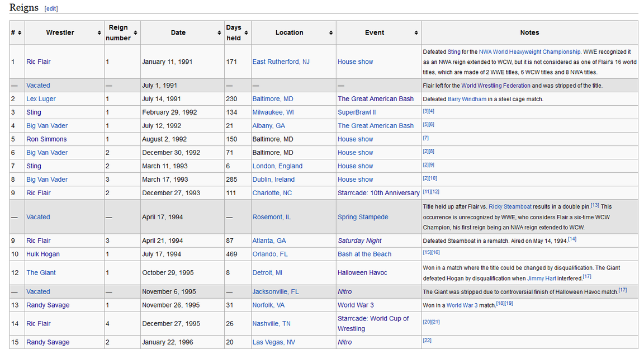The width and height of the screenshot is (644, 349).
Task: Click the Notes column header text
Action: [x=529, y=32]
